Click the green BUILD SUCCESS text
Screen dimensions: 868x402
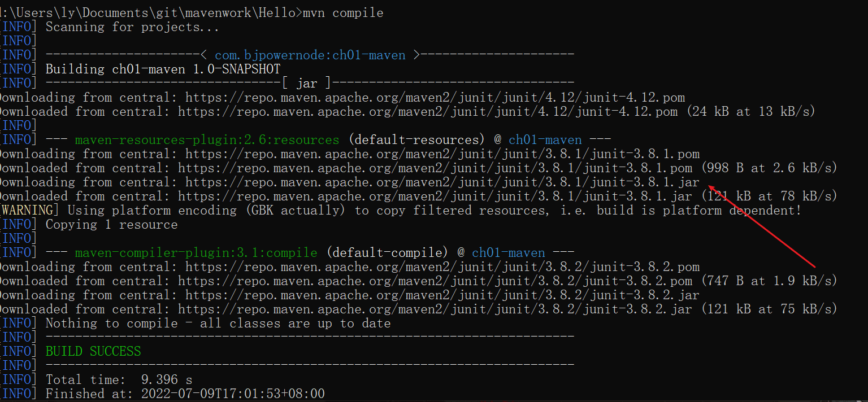click(93, 351)
